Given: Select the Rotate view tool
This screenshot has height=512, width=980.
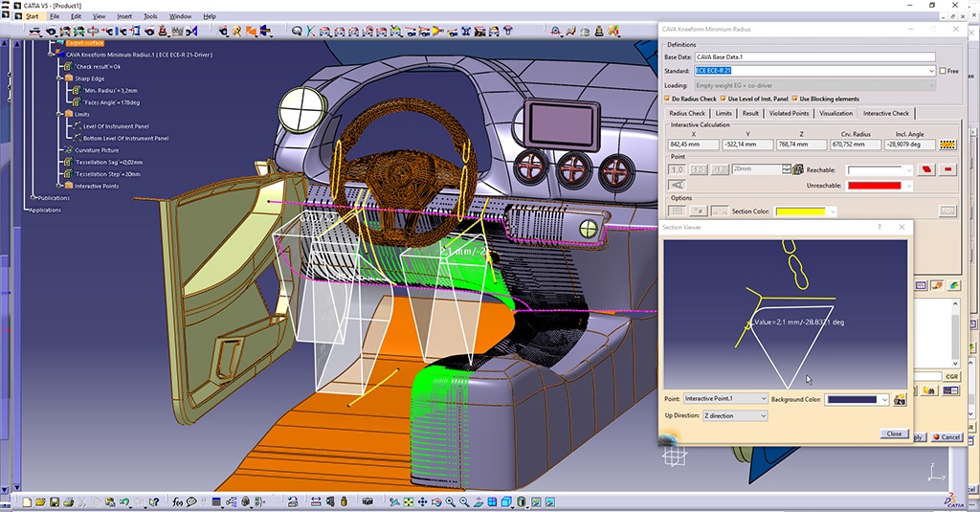Looking at the screenshot, I should click(436, 502).
